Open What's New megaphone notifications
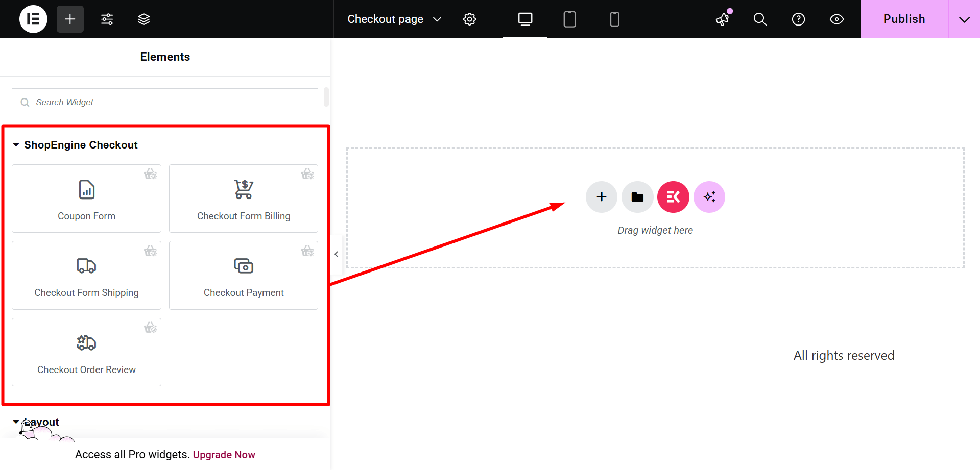 tap(722, 19)
